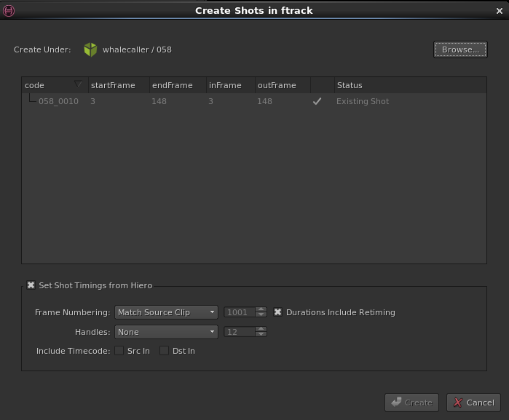Screen dimensions: 509x420
Task: Cancel the shot creation dialog
Action: pyautogui.click(x=473, y=403)
